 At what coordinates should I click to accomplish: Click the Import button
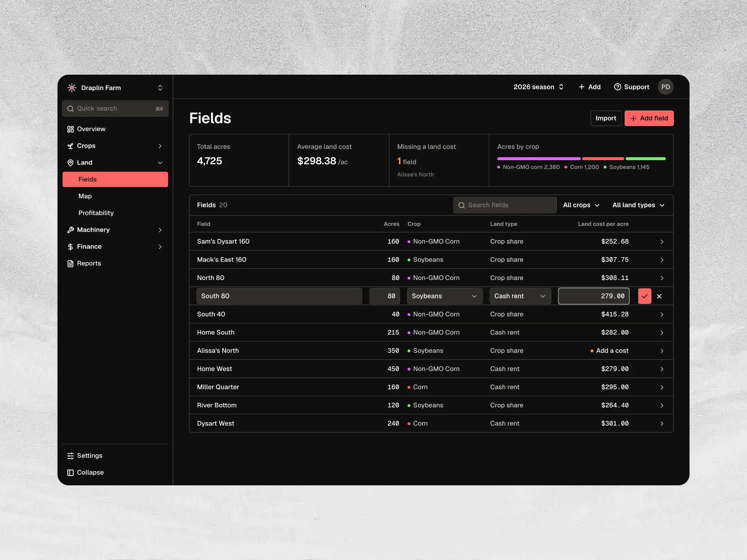point(606,118)
